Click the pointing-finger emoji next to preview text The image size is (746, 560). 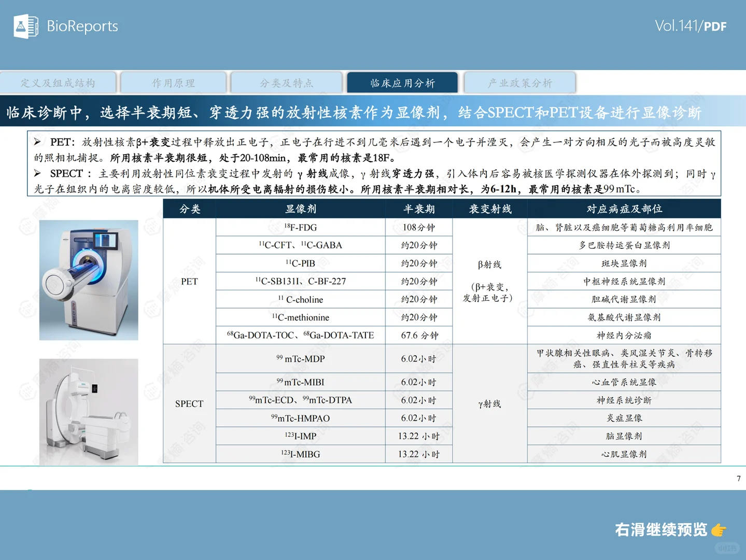tap(719, 530)
